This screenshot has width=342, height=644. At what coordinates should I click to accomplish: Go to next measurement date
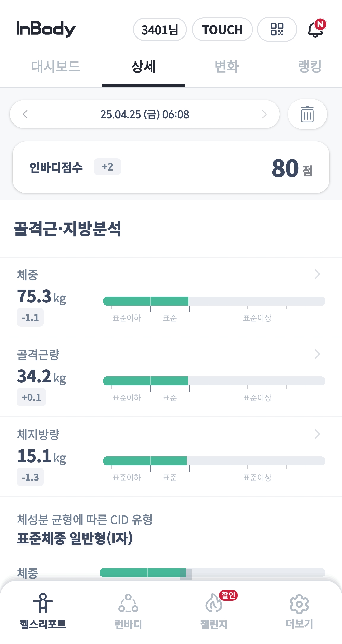coord(264,114)
